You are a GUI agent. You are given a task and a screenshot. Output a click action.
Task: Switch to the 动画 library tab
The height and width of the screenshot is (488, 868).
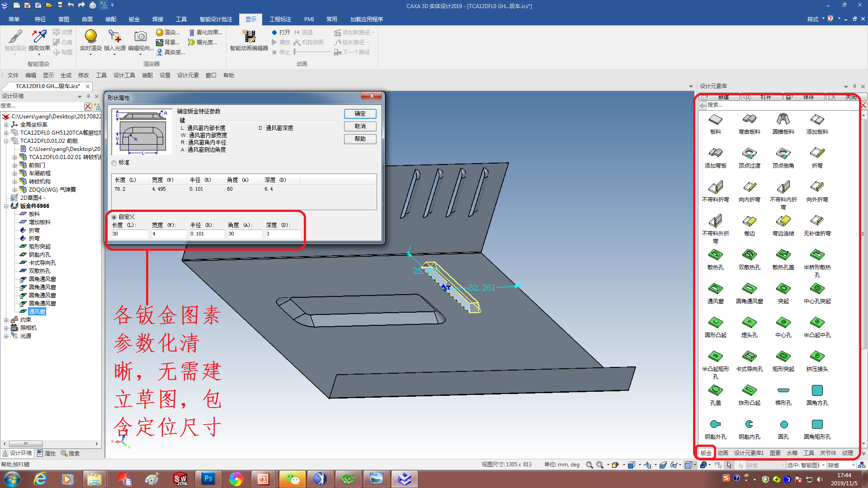click(723, 453)
